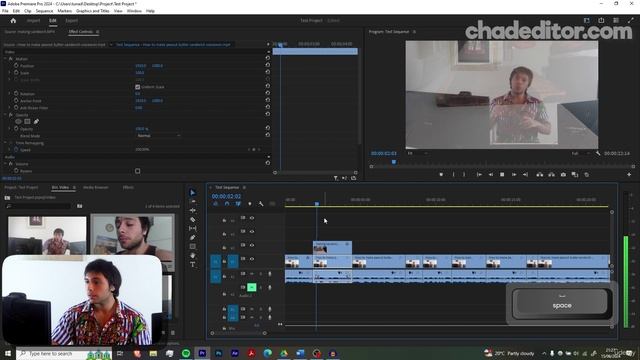Viewport: 640px width, 360px height.
Task: Toggle Snap in timeline magnet icon
Action: [x=227, y=204]
